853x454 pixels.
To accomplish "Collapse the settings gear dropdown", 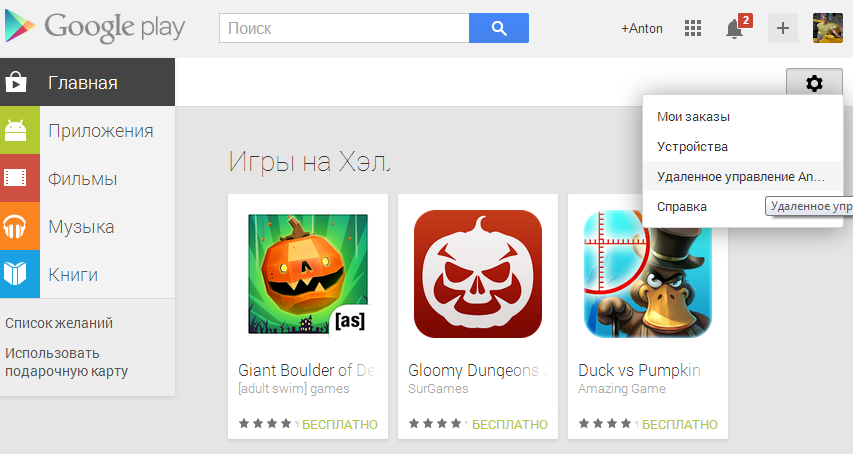I will 814,83.
